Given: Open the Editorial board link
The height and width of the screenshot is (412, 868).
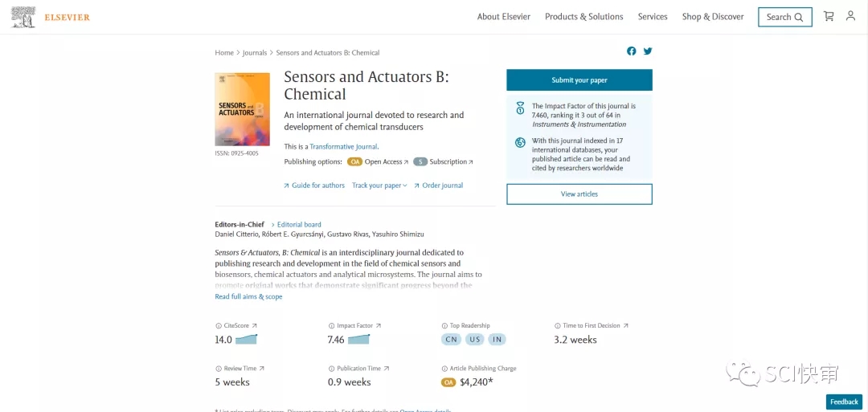Looking at the screenshot, I should (x=299, y=225).
